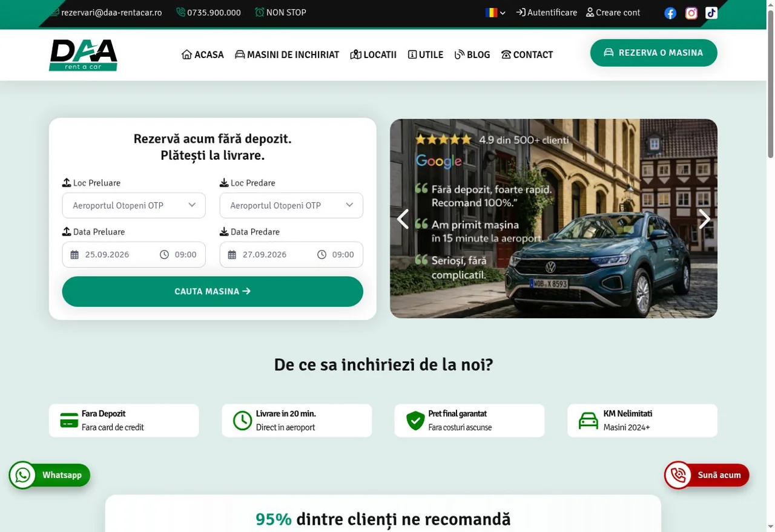Click the WhatsApp chat icon
The height and width of the screenshot is (532, 775).
tap(22, 475)
